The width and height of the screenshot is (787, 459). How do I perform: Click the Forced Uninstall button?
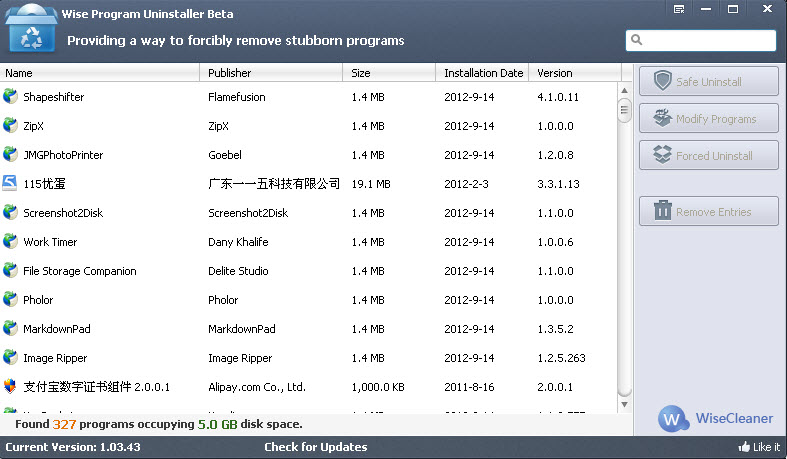(709, 156)
